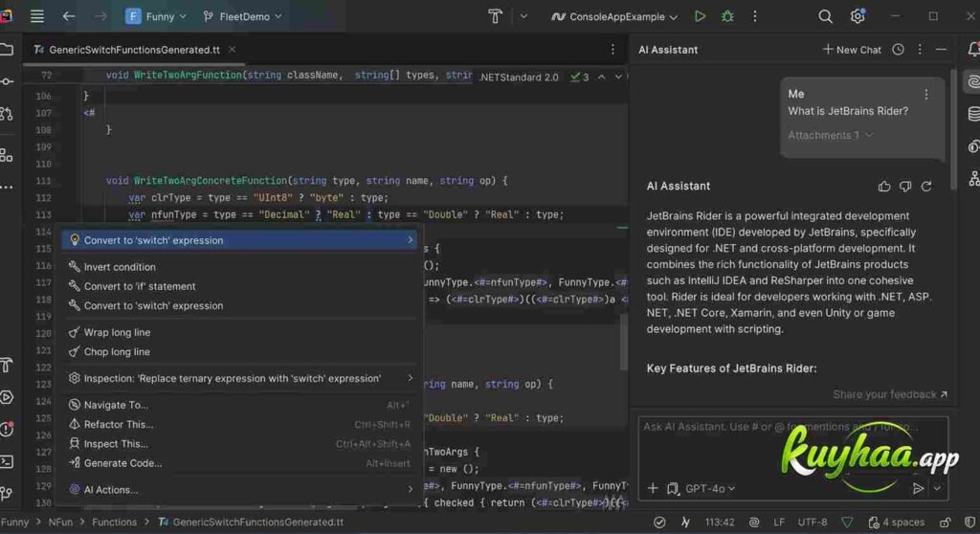Open the Funny solution dropdown
Viewport: 980px width, 534px height.
tap(156, 16)
